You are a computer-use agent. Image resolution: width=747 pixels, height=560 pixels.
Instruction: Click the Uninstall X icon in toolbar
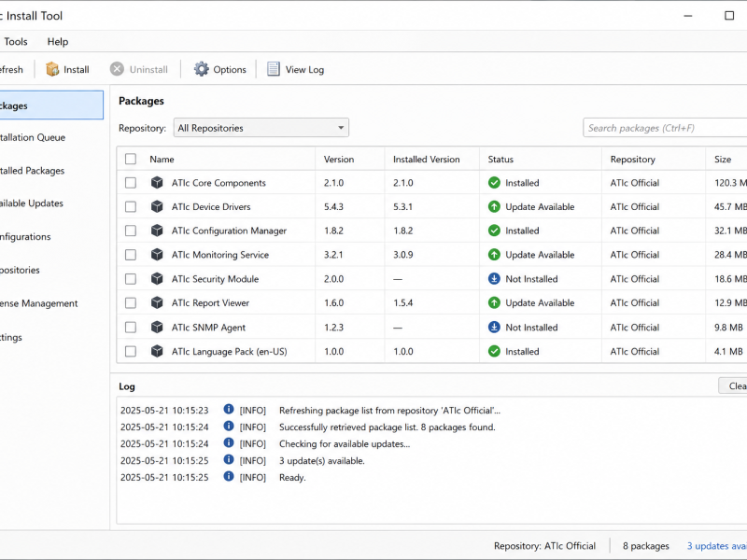(x=117, y=69)
